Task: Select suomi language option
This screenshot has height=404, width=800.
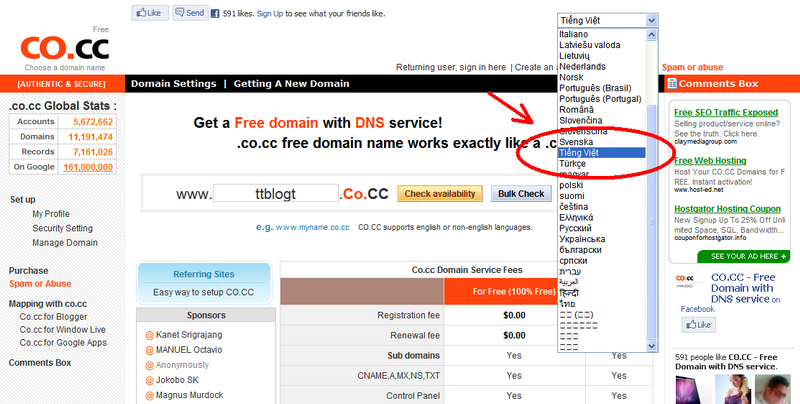Action: pos(571,196)
